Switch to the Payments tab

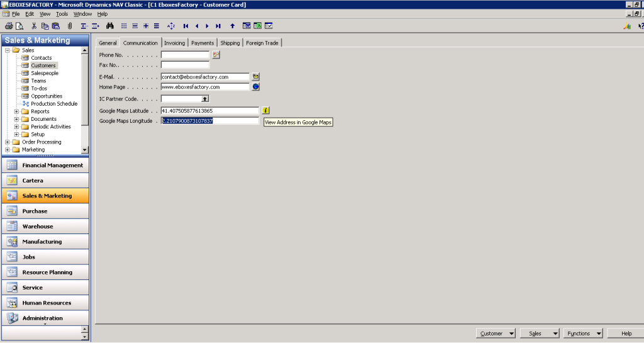point(203,43)
